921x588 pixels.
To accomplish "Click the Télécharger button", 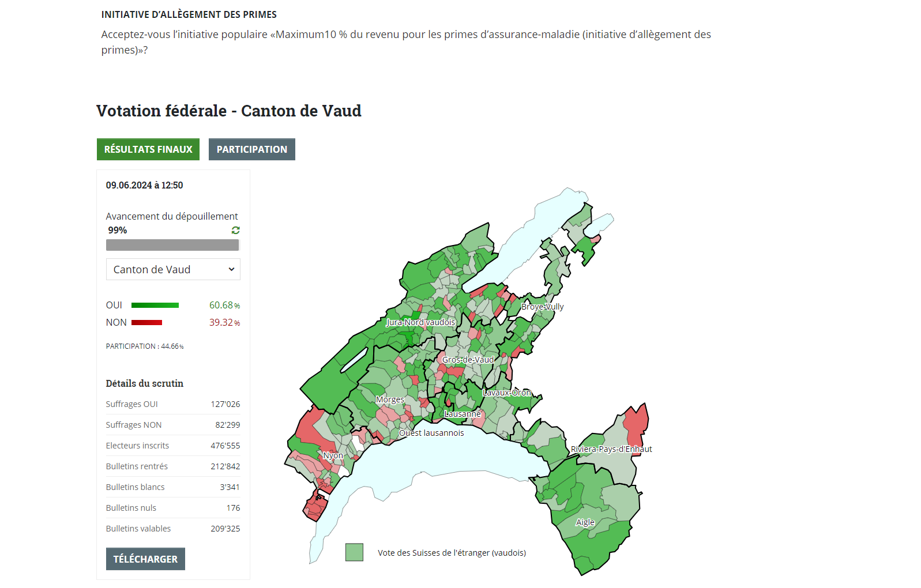I will (x=145, y=559).
